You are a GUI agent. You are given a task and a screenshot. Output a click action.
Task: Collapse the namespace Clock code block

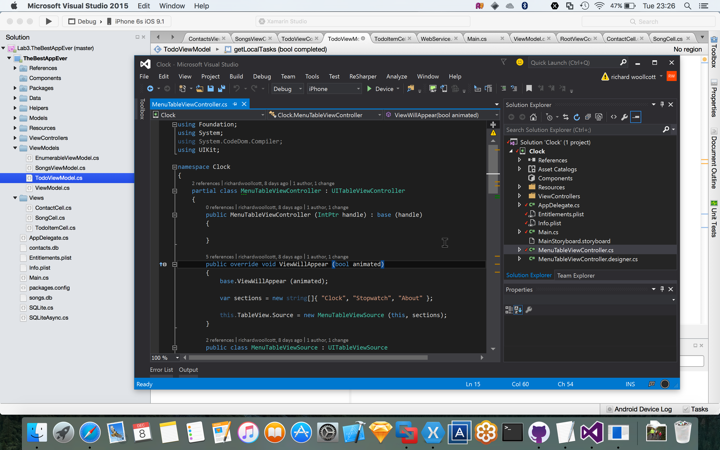174,167
